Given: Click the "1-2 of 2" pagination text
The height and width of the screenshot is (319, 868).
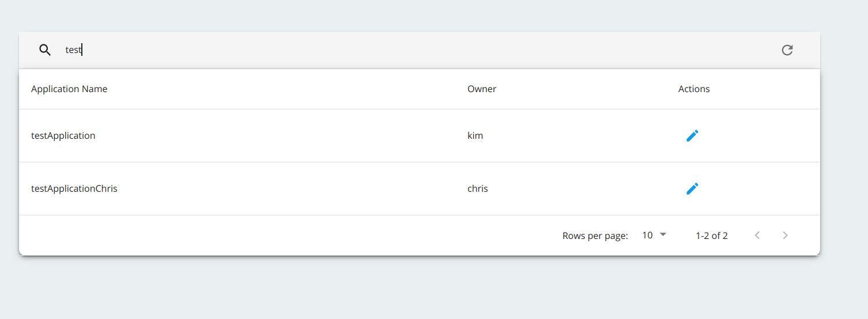Looking at the screenshot, I should [x=712, y=236].
